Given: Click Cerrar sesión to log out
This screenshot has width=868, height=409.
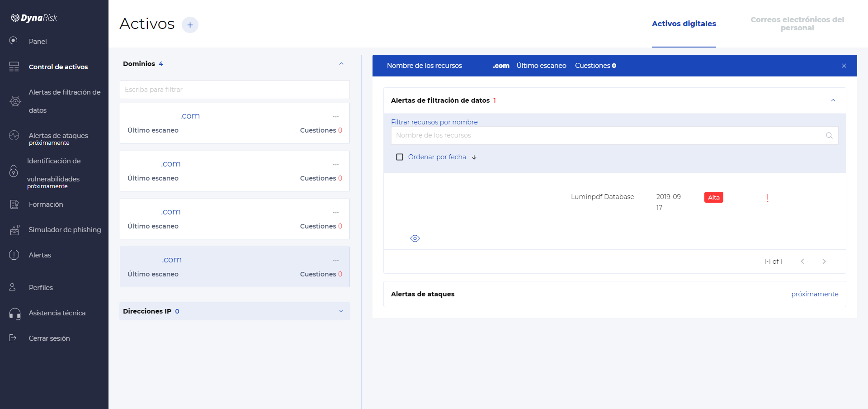Looking at the screenshot, I should 49,338.
